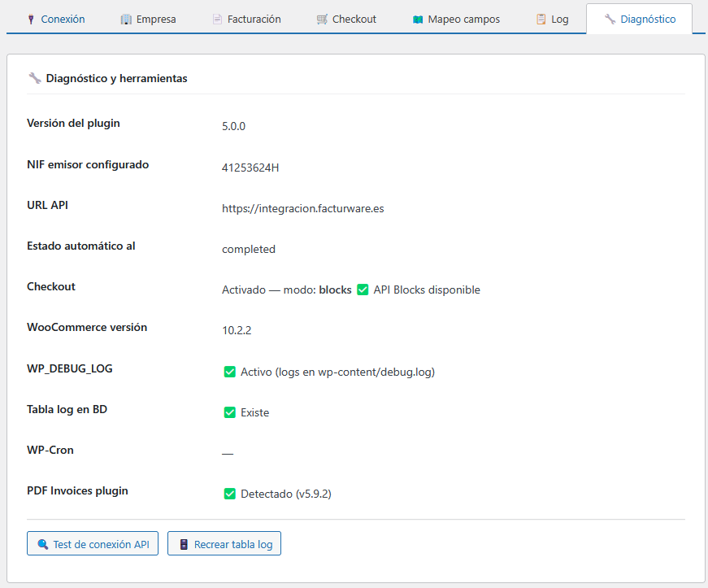Click the green check next to WP_DEBUG_LOG Activo
The width and height of the screenshot is (708, 588).
coord(229,372)
